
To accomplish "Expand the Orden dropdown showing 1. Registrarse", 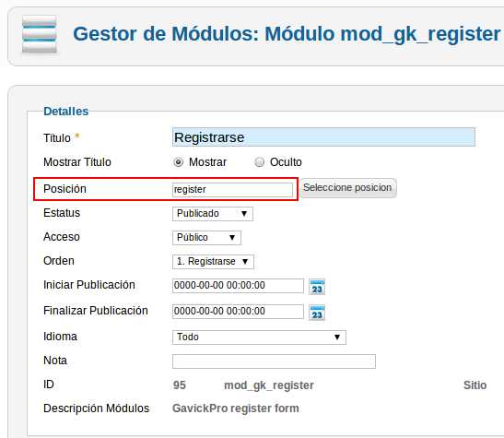I will coord(213,262).
